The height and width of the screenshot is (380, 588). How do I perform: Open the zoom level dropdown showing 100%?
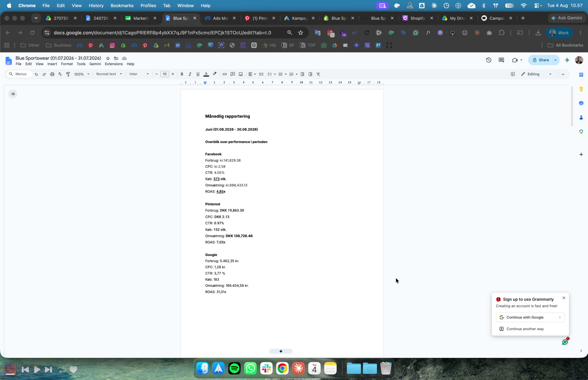[82, 74]
